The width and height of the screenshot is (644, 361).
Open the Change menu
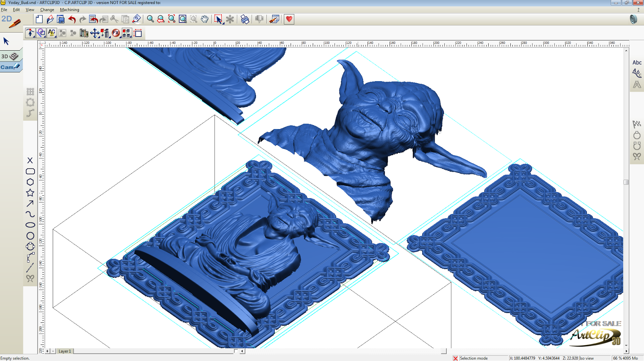point(47,10)
